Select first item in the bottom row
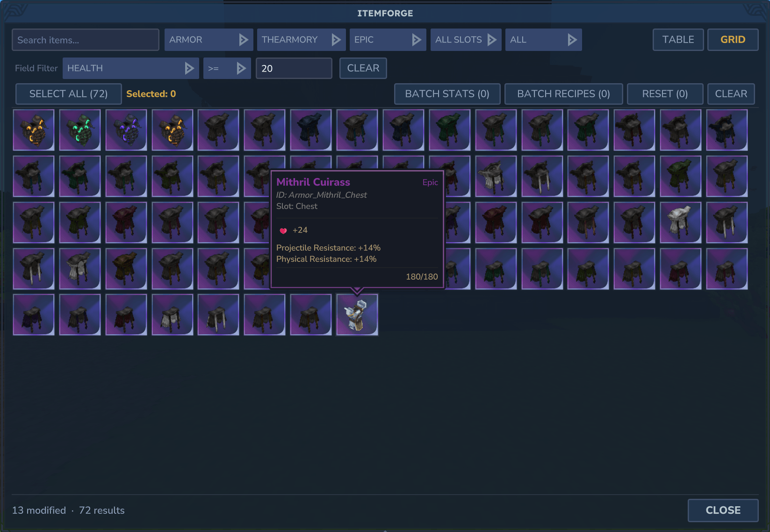The width and height of the screenshot is (770, 532). [x=34, y=315]
